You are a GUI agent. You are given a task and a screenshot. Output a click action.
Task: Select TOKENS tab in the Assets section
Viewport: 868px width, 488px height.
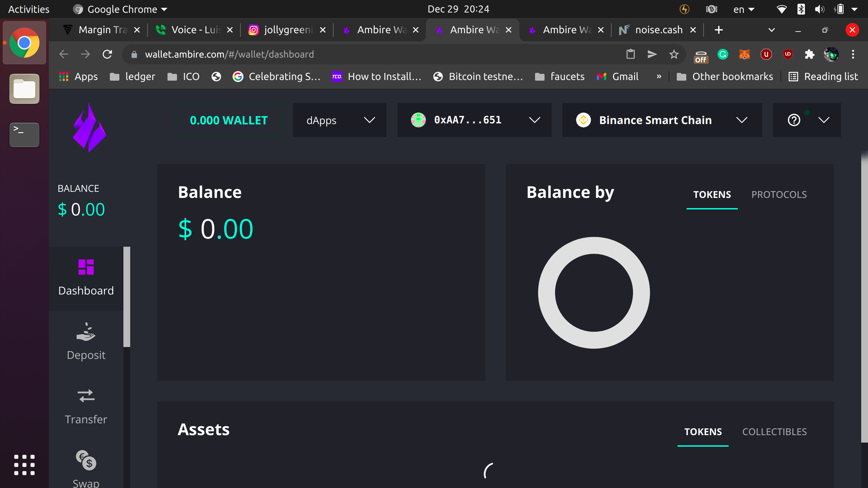pyautogui.click(x=703, y=432)
